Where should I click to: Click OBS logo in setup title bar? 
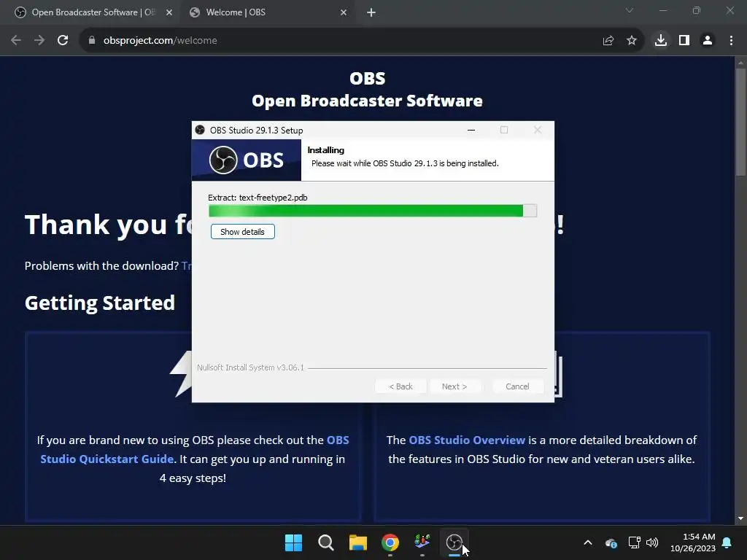point(200,130)
